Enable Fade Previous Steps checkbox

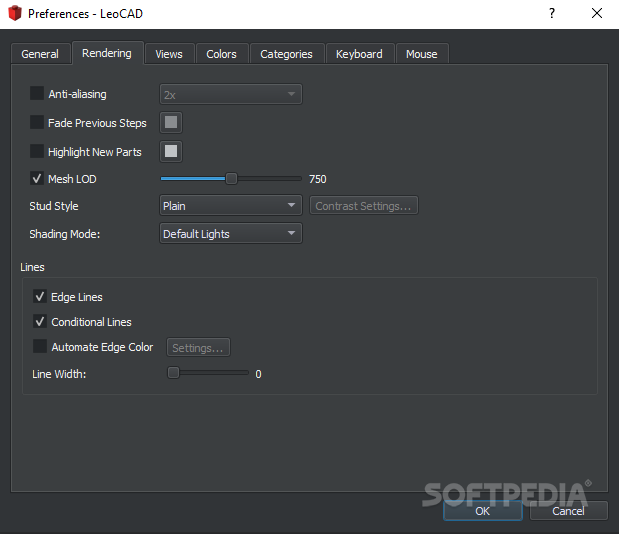37,122
